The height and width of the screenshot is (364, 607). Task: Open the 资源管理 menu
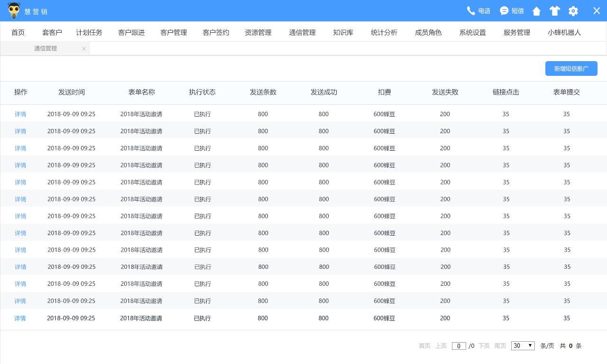click(258, 32)
